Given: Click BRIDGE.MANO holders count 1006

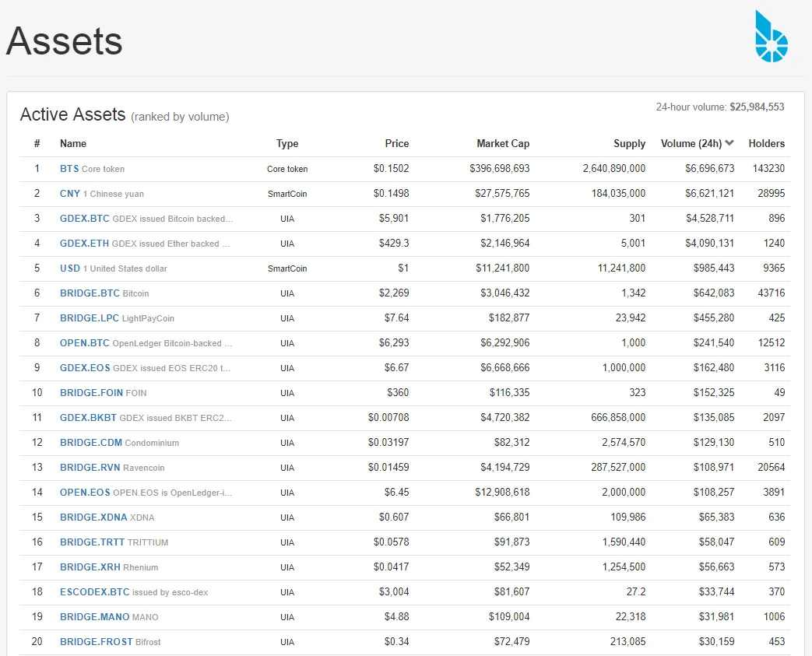Looking at the screenshot, I should 774,616.
